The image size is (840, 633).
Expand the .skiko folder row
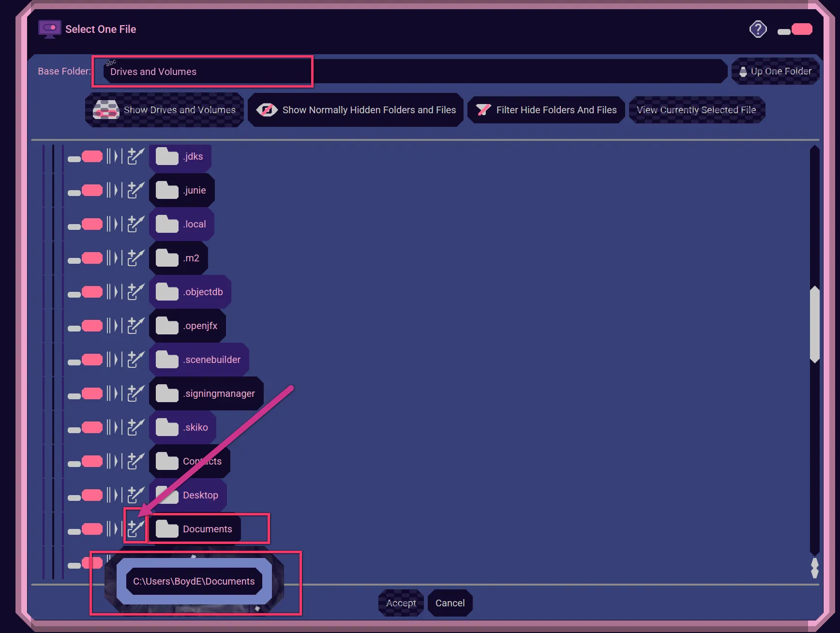pos(114,427)
